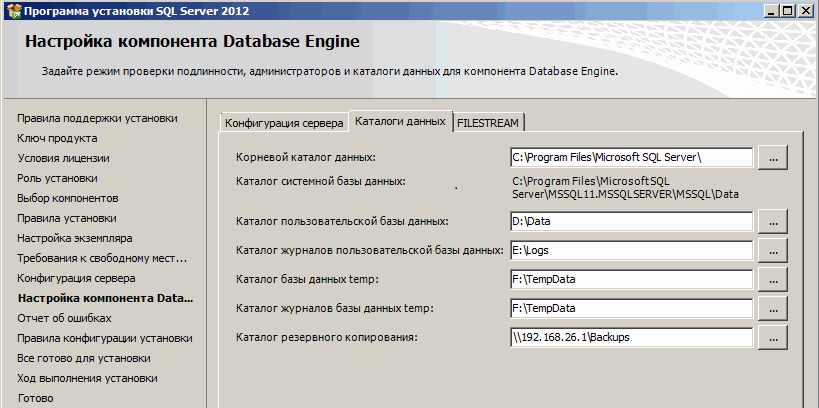Viewport: 819px width, 408px height.
Task: Select bold Настройка компонента Data... step
Action: point(106,298)
